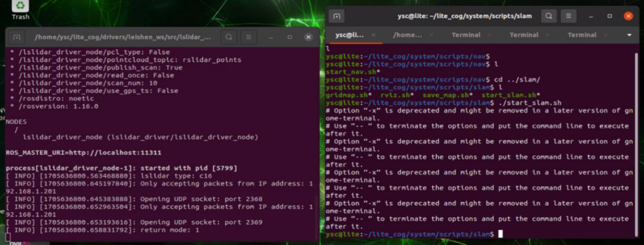Close the ysc@li... tab
Image resolution: width=644 pixels, height=245 pixels.
374,35
